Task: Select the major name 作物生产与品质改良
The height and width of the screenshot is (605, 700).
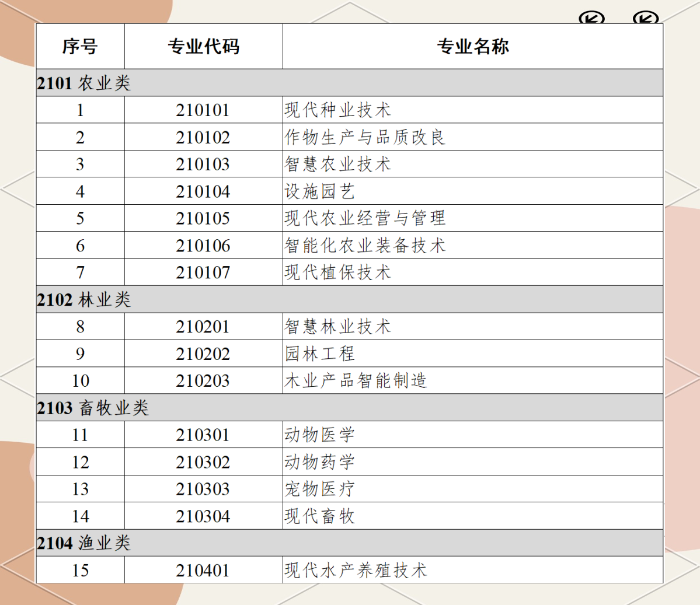Action: click(x=365, y=138)
